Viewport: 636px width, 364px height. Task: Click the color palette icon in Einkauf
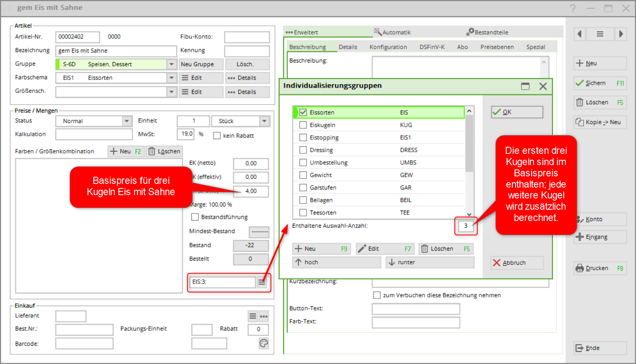tap(264, 343)
